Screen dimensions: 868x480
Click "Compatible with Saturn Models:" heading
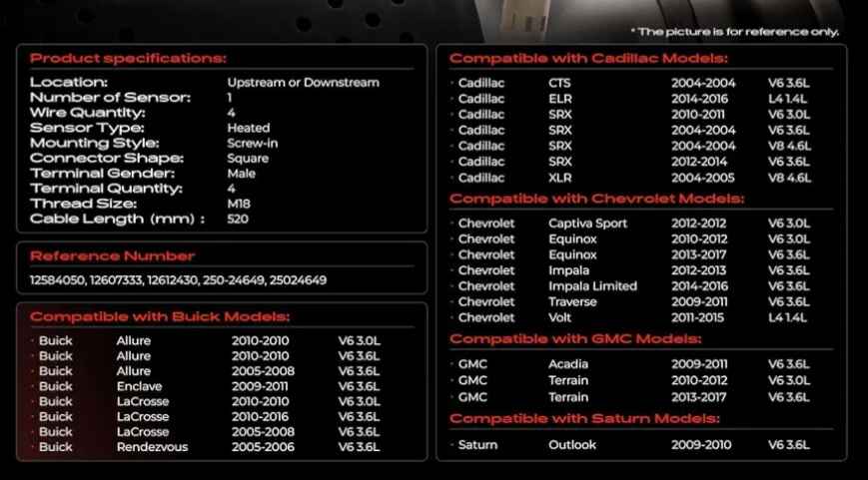pos(584,418)
